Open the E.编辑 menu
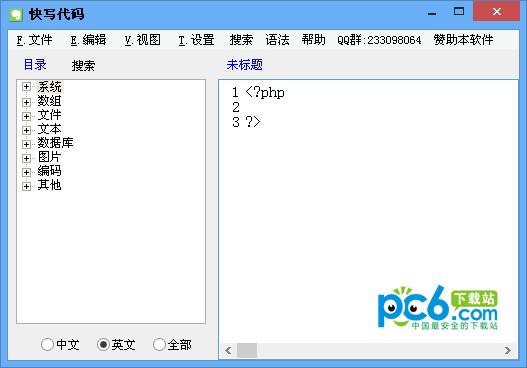Viewport: 527px width, 368px height. (88, 40)
